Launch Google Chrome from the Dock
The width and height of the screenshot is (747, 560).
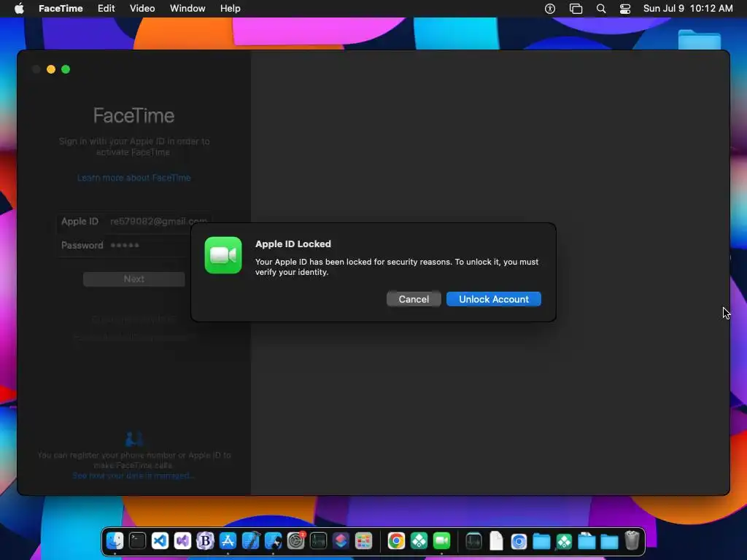[x=396, y=541]
